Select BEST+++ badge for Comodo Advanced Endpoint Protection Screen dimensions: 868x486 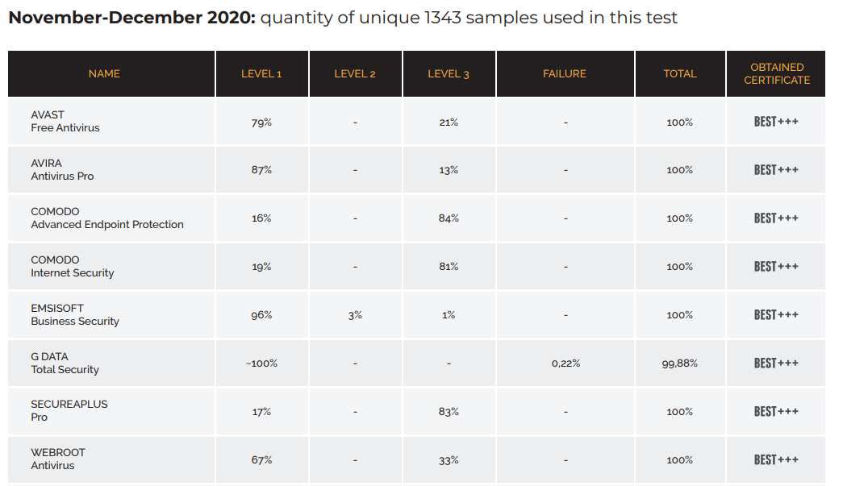point(776,218)
